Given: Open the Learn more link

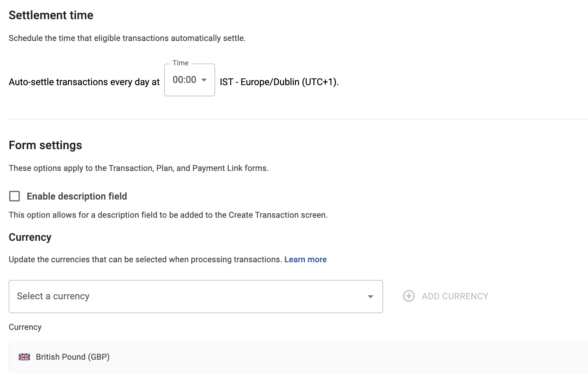Looking at the screenshot, I should pos(305,259).
